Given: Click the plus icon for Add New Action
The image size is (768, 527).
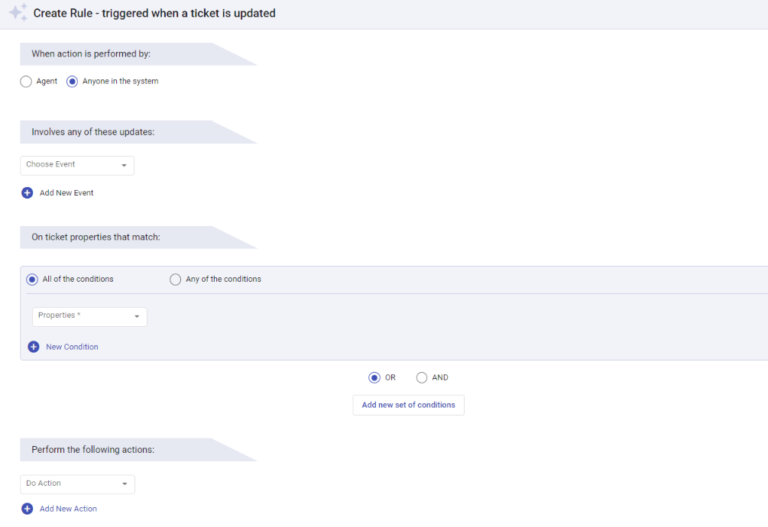Looking at the screenshot, I should [x=27, y=509].
